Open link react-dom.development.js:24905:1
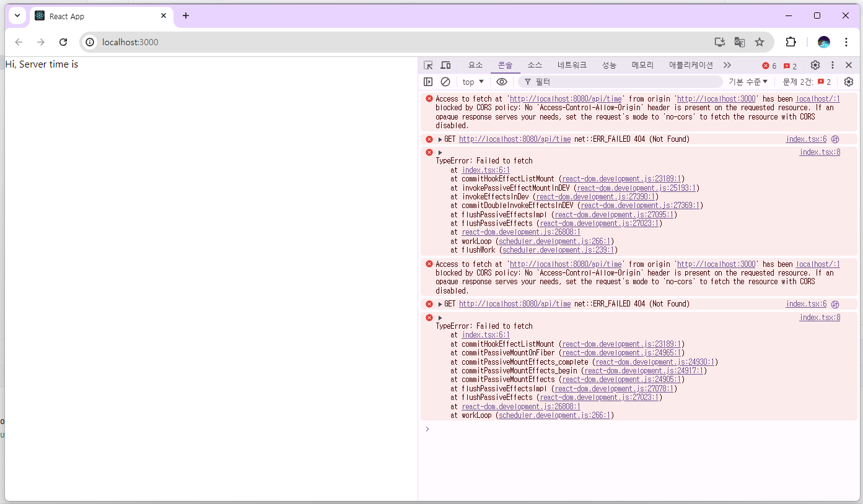The width and height of the screenshot is (863, 504). click(623, 380)
